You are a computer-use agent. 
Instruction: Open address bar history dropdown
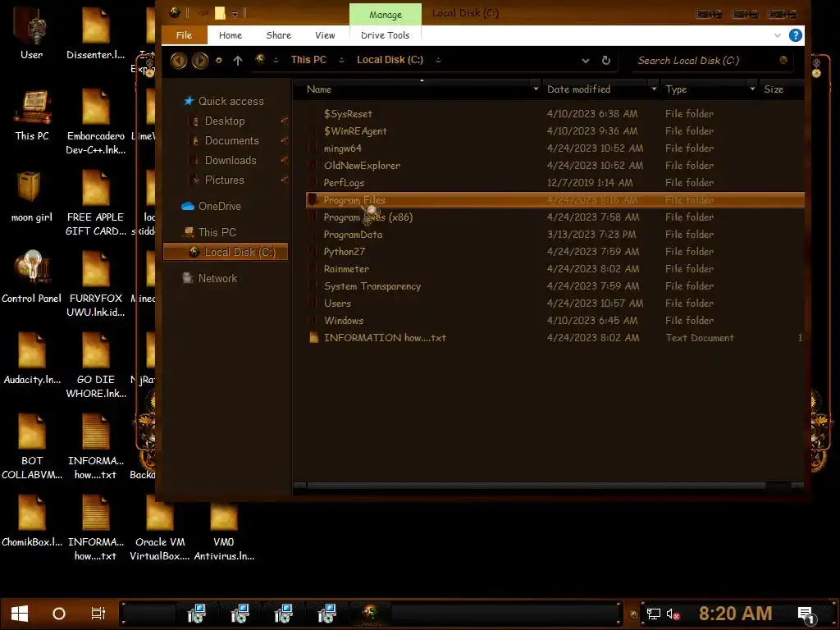tap(586, 61)
